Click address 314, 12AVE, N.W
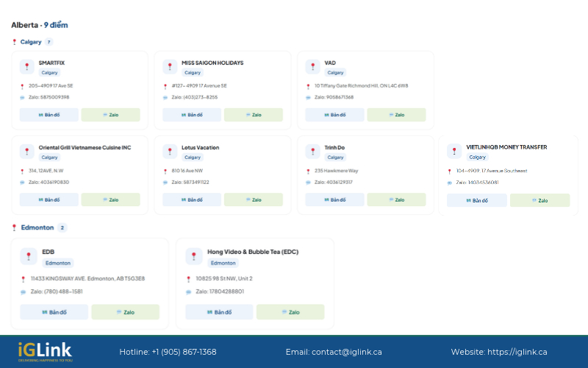Screen dimensions: 588x368 click(x=46, y=171)
